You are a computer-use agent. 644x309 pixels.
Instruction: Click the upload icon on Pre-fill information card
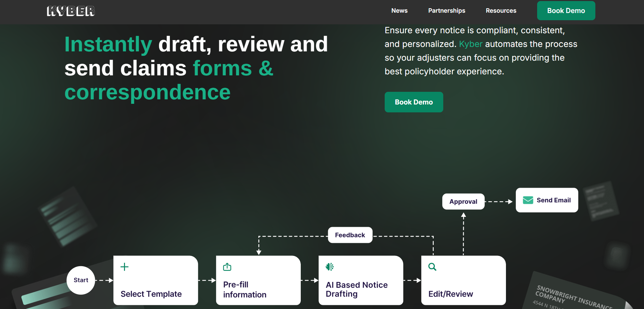pos(227,267)
